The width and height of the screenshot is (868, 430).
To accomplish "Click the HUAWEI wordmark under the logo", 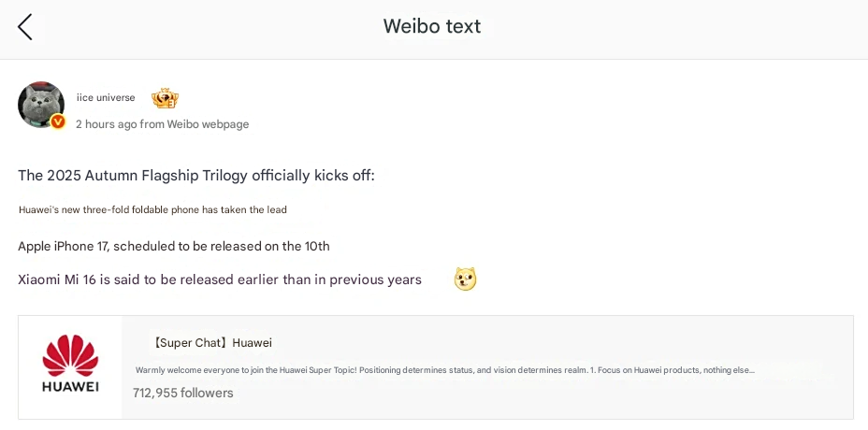I will (70, 386).
